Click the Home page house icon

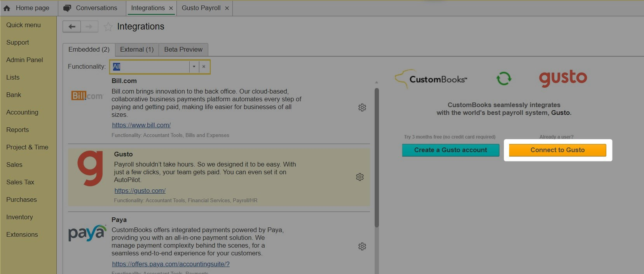(x=7, y=8)
